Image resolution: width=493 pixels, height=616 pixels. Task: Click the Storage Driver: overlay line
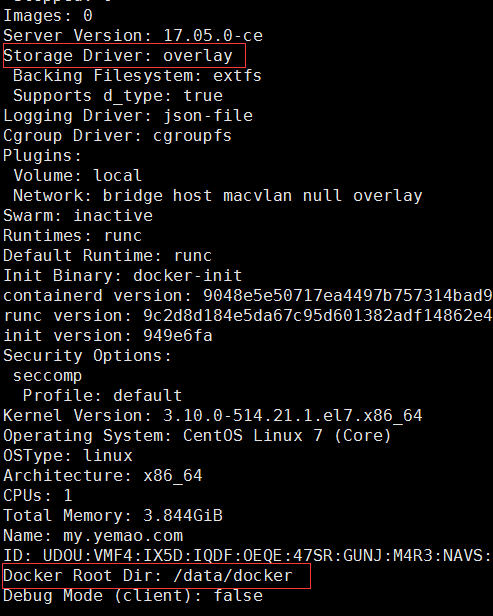coord(118,56)
